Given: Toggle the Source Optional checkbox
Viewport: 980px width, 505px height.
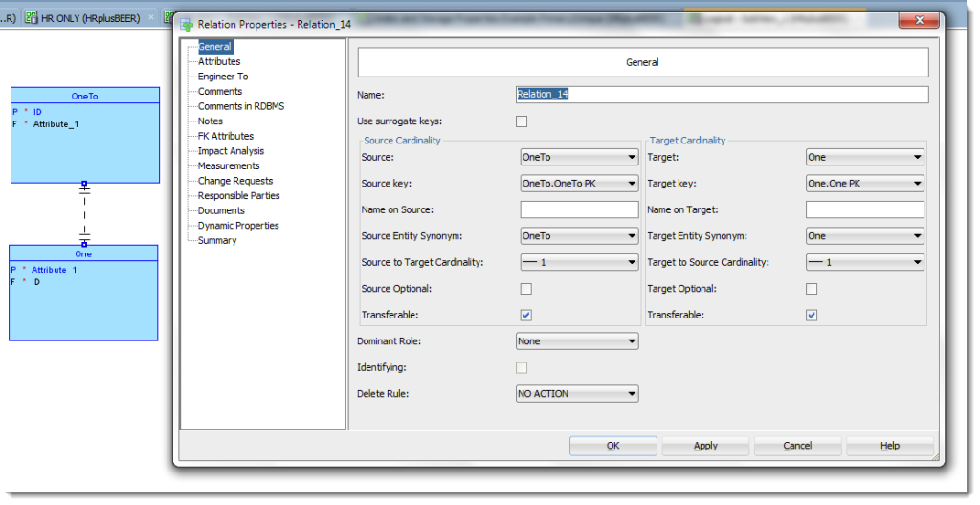Looking at the screenshot, I should [x=525, y=289].
